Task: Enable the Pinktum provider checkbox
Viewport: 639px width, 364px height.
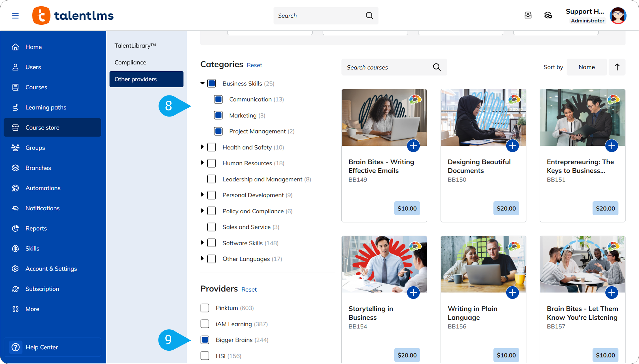Action: coord(205,308)
